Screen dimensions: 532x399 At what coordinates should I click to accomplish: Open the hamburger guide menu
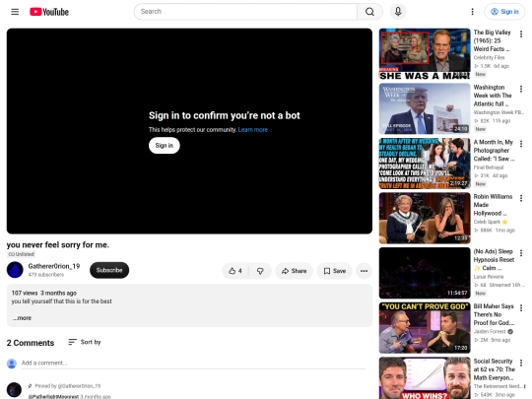click(x=15, y=12)
